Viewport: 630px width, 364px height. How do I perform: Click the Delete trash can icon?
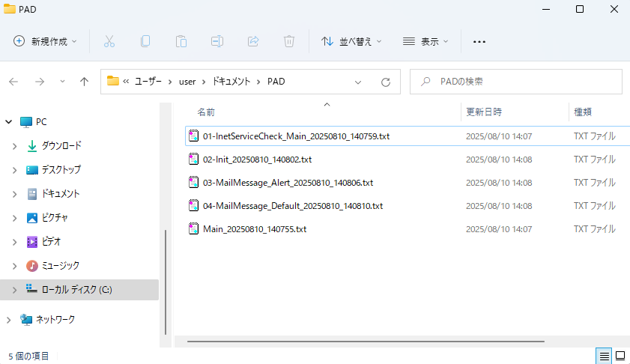coord(289,41)
